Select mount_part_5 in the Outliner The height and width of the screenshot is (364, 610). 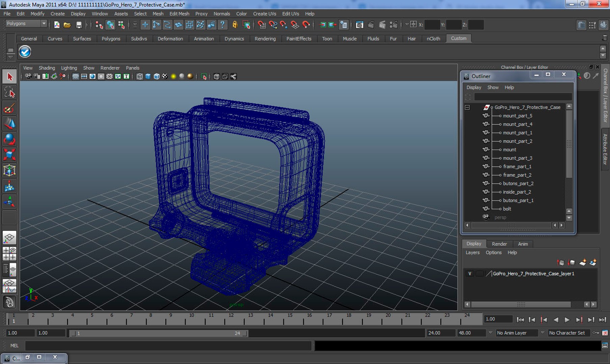pos(518,116)
